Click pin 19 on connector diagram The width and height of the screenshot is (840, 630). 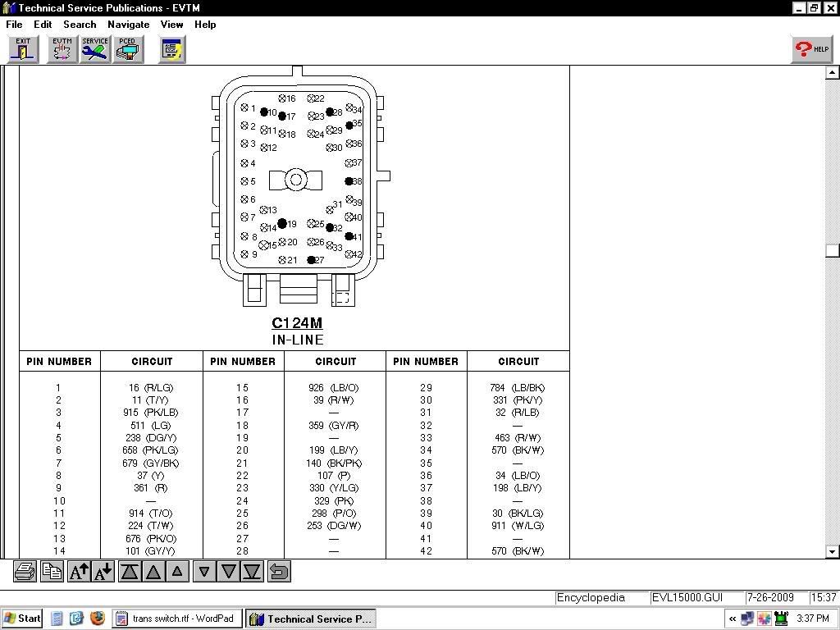click(x=282, y=223)
